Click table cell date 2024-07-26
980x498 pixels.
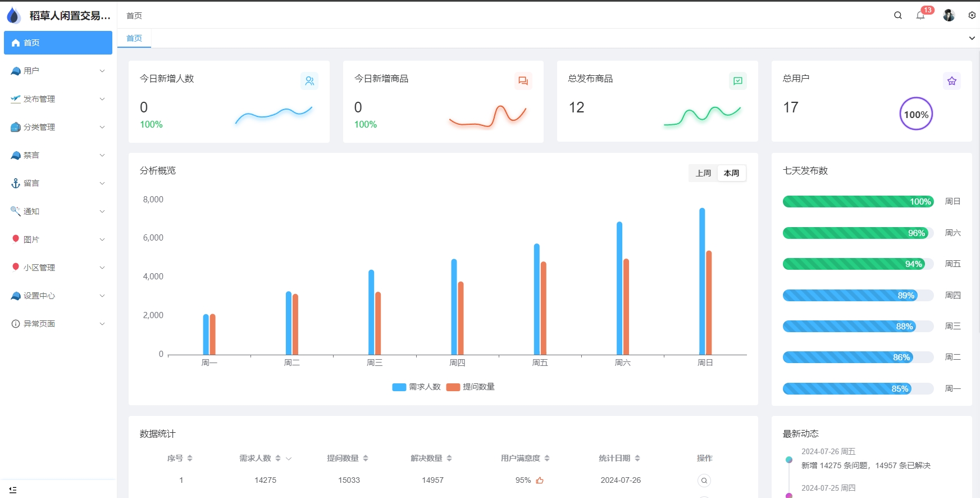pyautogui.click(x=621, y=480)
